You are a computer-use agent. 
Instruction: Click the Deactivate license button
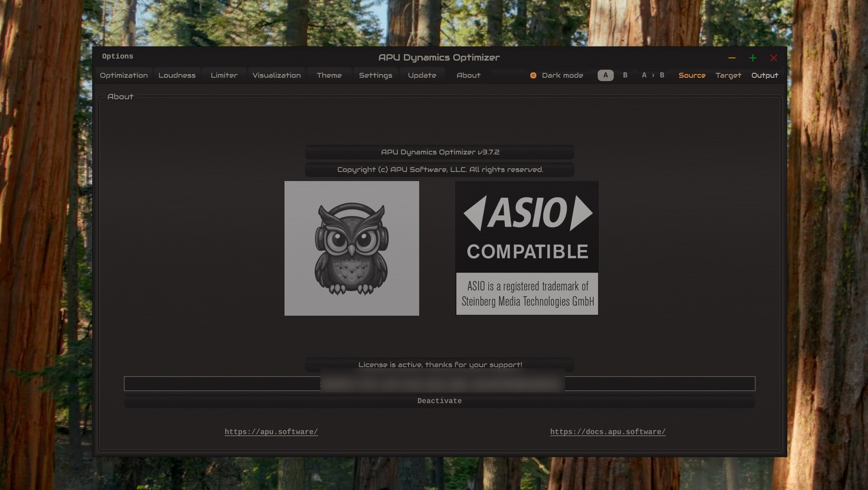(x=439, y=401)
